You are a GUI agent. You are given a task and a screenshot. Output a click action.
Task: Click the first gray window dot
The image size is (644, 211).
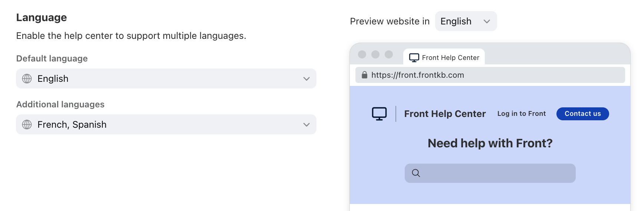362,54
